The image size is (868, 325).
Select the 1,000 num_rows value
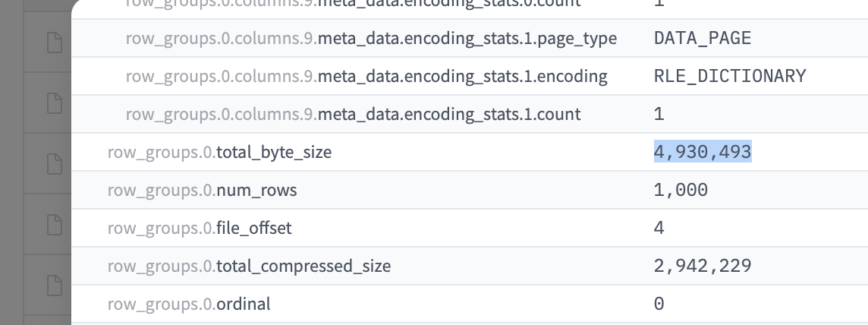coord(681,190)
